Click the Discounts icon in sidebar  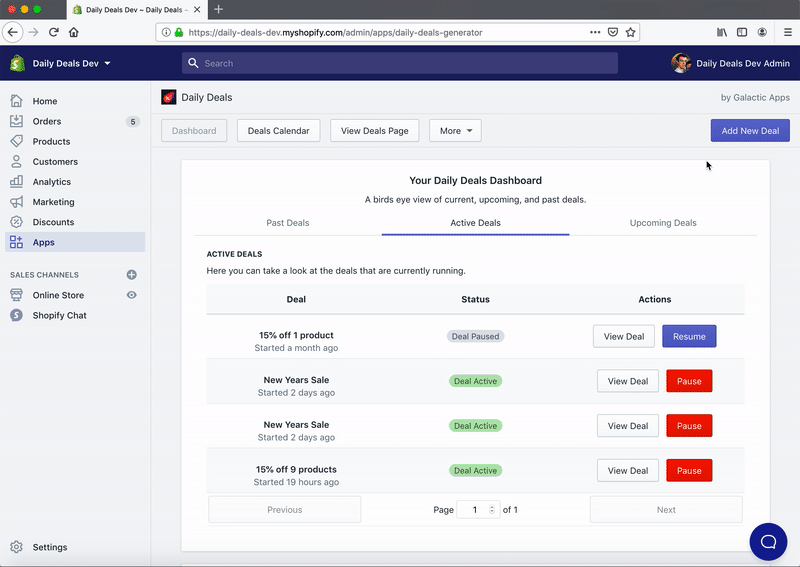coord(16,222)
